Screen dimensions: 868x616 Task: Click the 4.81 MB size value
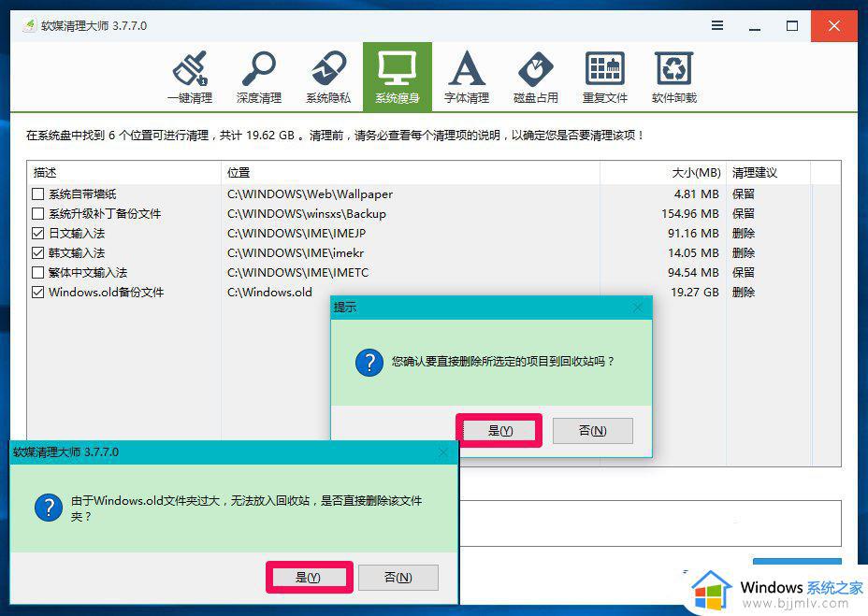coord(697,194)
